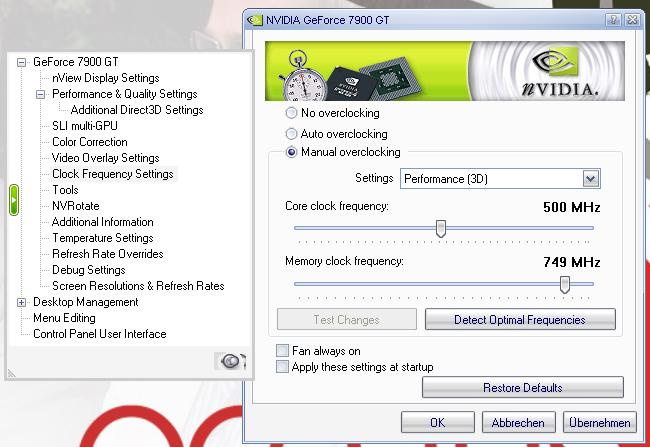Click the resize grip on the tree panel
The width and height of the screenshot is (650, 447).
(x=12, y=374)
